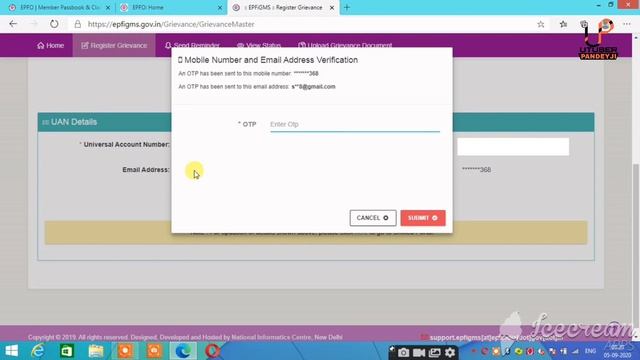Select Register Grievance menu item

coord(114,45)
